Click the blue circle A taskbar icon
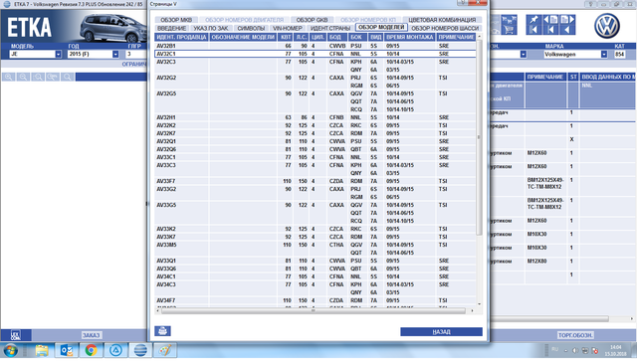637x364 pixels. coord(115,350)
